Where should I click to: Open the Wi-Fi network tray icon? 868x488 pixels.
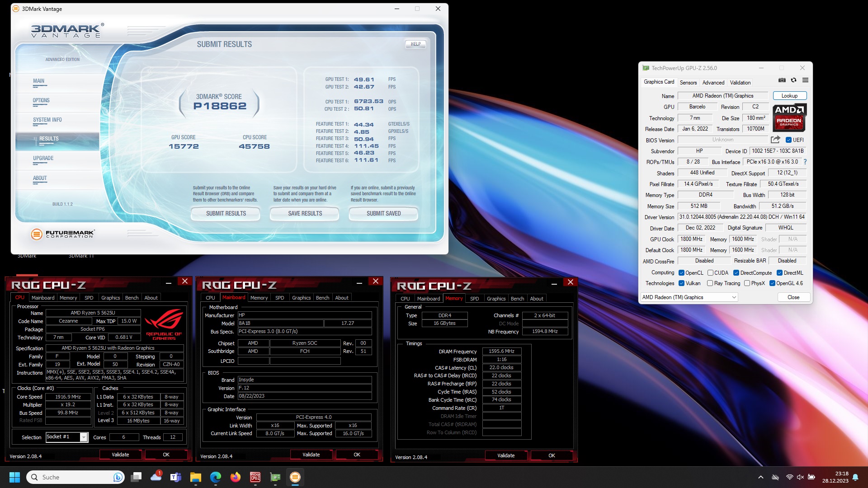tap(789, 477)
